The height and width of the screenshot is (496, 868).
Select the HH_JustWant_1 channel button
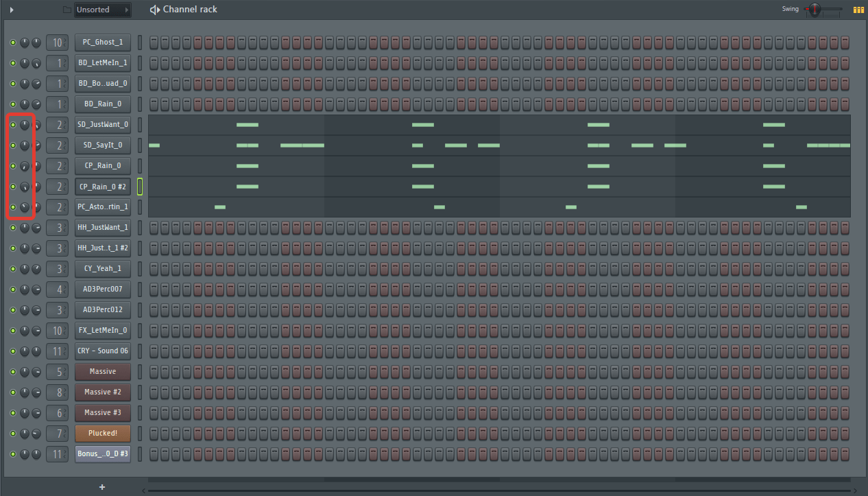[102, 228]
